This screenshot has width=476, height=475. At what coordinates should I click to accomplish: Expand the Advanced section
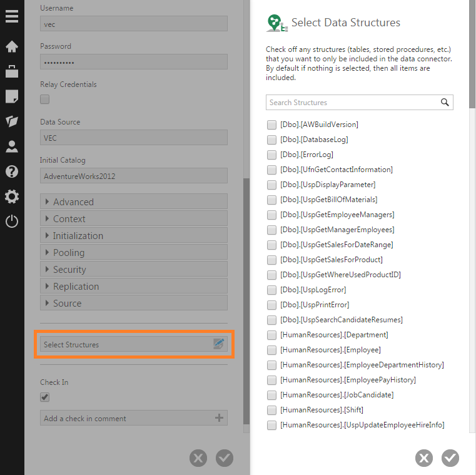click(134, 202)
